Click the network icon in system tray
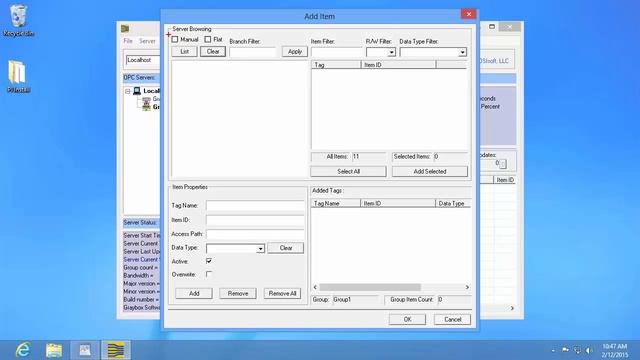This screenshot has width=640, height=360. point(577,350)
